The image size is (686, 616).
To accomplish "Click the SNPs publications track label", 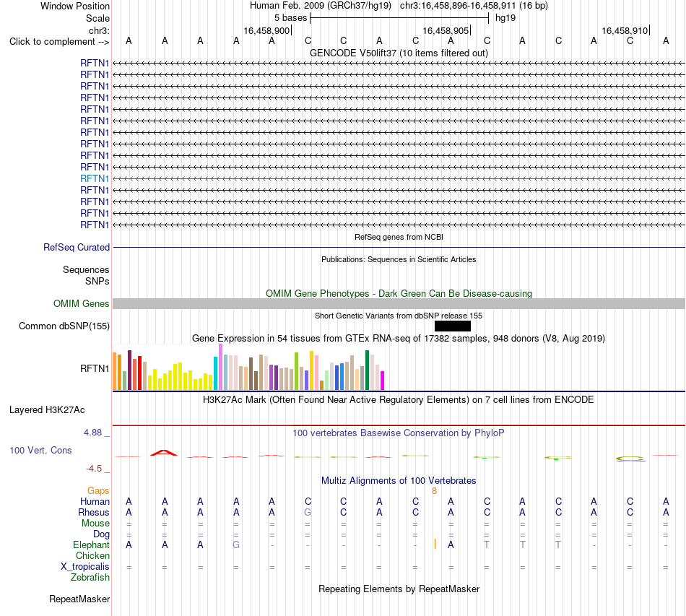I will pyautogui.click(x=97, y=281).
